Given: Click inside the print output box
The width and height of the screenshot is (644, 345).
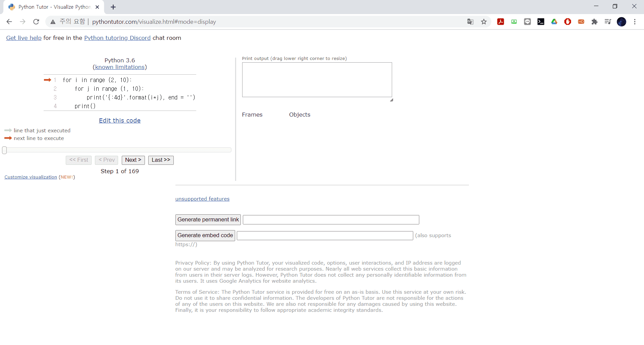Looking at the screenshot, I should [x=317, y=80].
